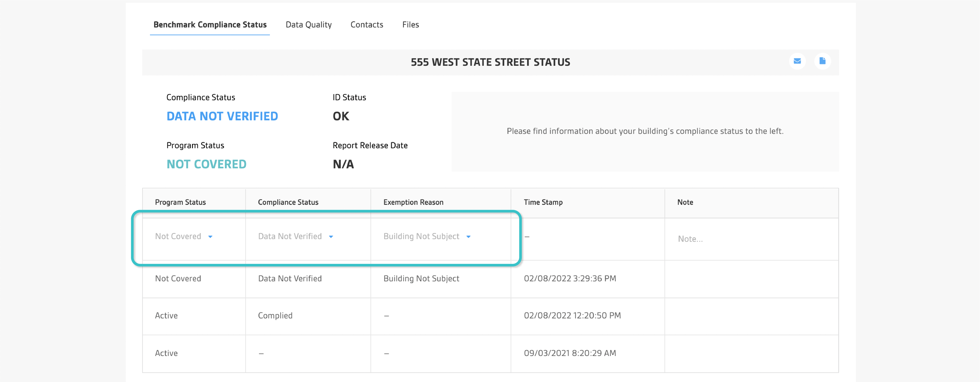Open the Contacts tab
The height and width of the screenshot is (382, 980).
tap(367, 25)
